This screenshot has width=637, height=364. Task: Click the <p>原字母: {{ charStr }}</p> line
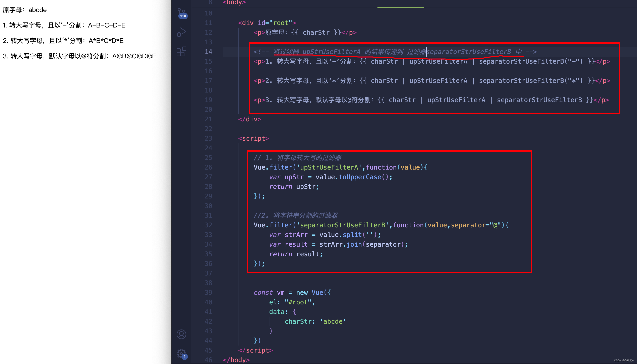click(305, 33)
